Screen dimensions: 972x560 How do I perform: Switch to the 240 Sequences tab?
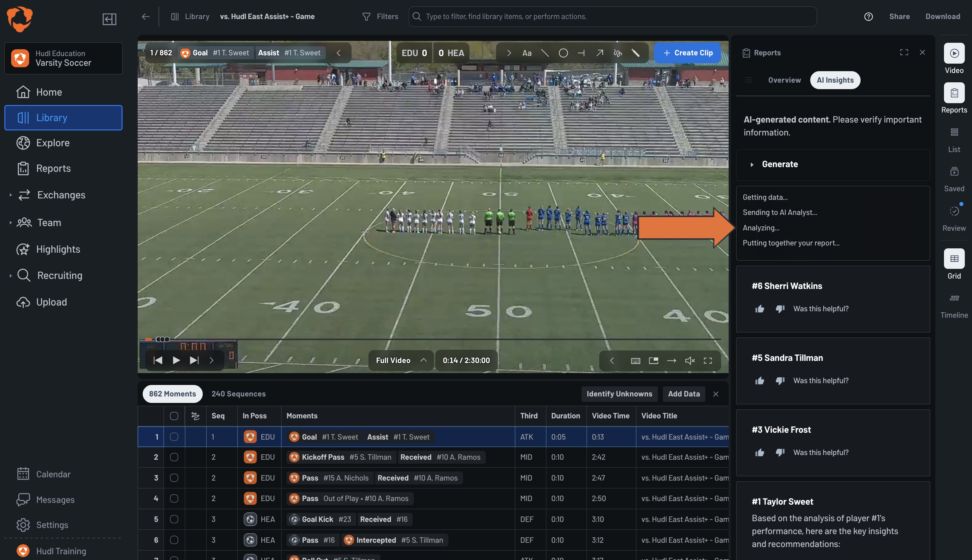(238, 394)
